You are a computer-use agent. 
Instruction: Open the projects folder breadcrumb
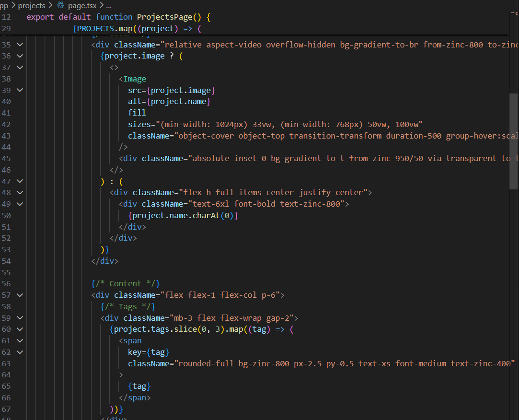coord(32,6)
